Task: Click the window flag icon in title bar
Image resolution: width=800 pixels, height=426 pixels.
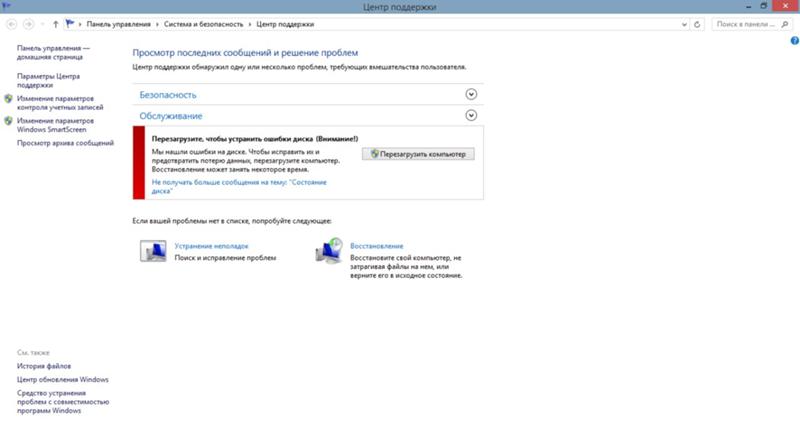Action: tap(6, 6)
